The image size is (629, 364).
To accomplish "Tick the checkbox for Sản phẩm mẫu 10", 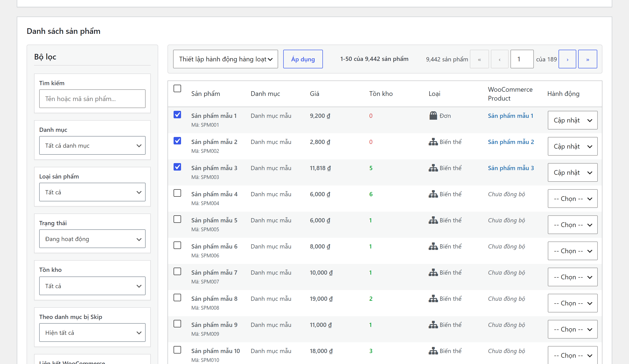I will [x=177, y=350].
